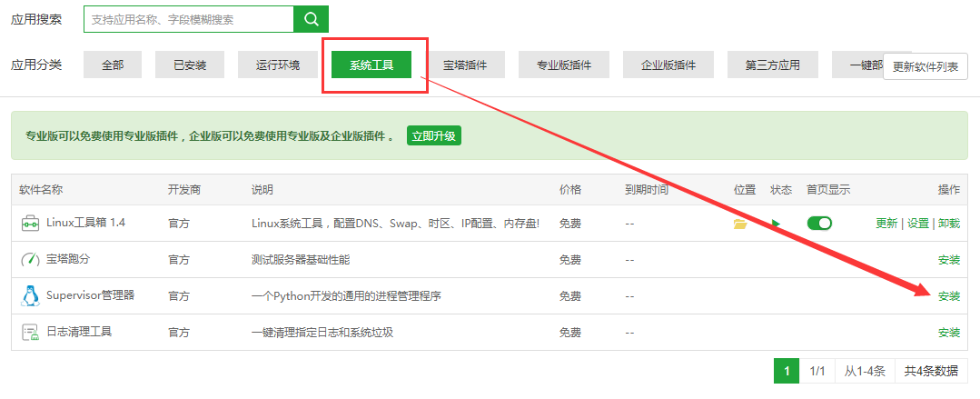Open the 运行环境 category
Viewport: 980px width, 399px height.
(278, 65)
